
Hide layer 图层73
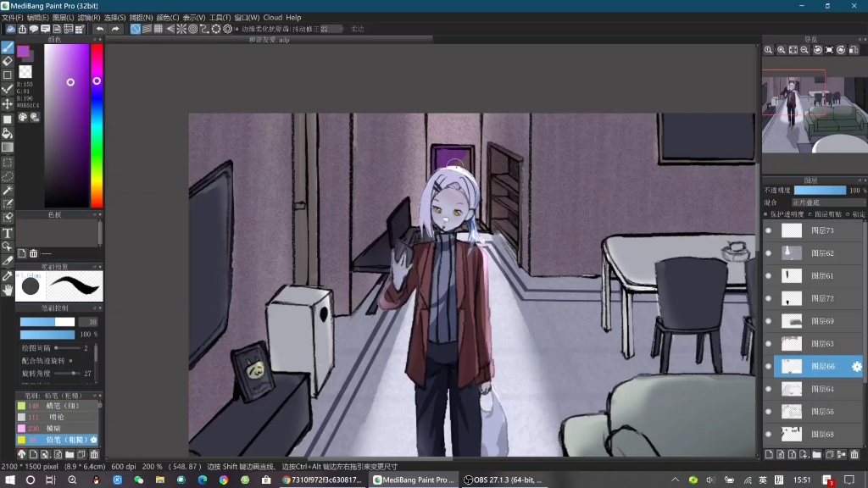tap(768, 230)
